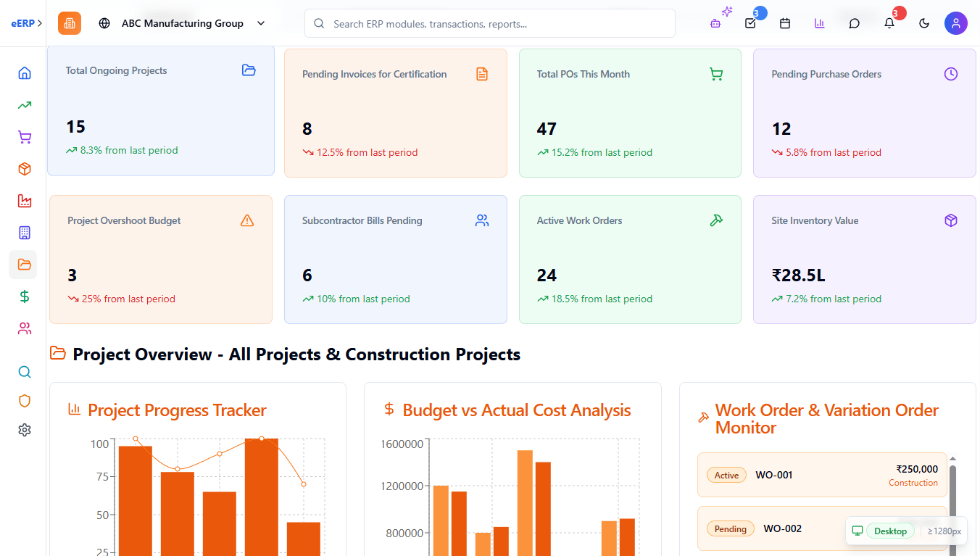Open the chat messages icon
Image resolution: width=980 pixels, height=556 pixels.
(855, 23)
